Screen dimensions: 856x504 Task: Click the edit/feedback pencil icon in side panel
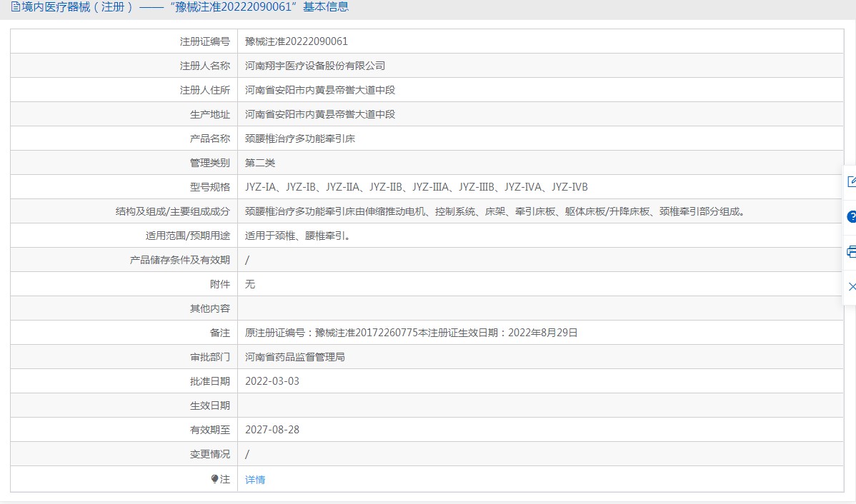(852, 181)
